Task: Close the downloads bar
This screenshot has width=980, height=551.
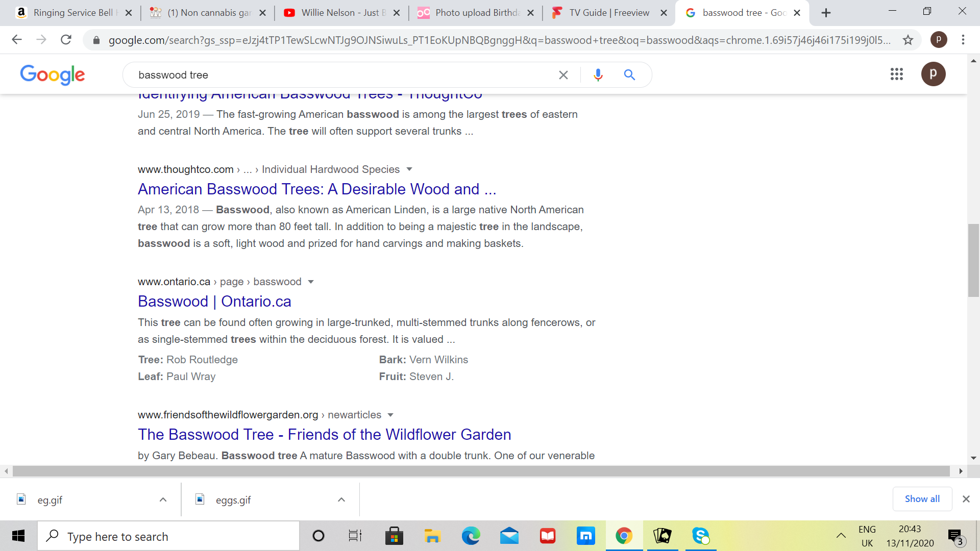Action: (966, 499)
